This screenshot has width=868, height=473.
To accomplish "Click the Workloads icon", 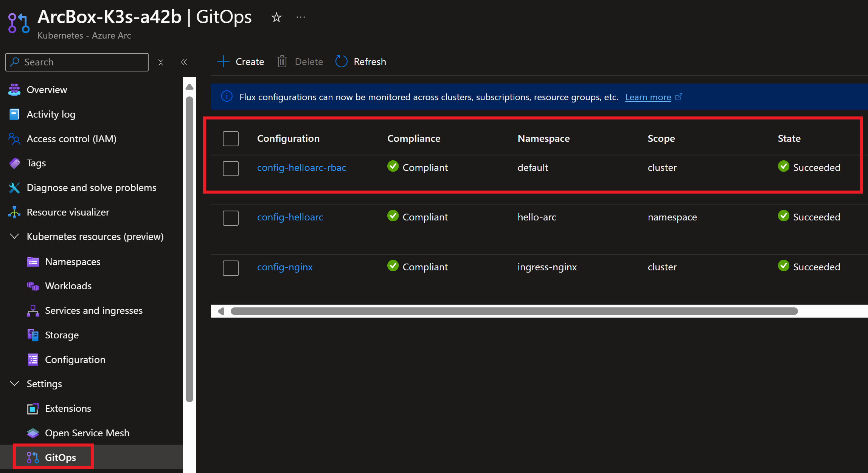I will (33, 286).
